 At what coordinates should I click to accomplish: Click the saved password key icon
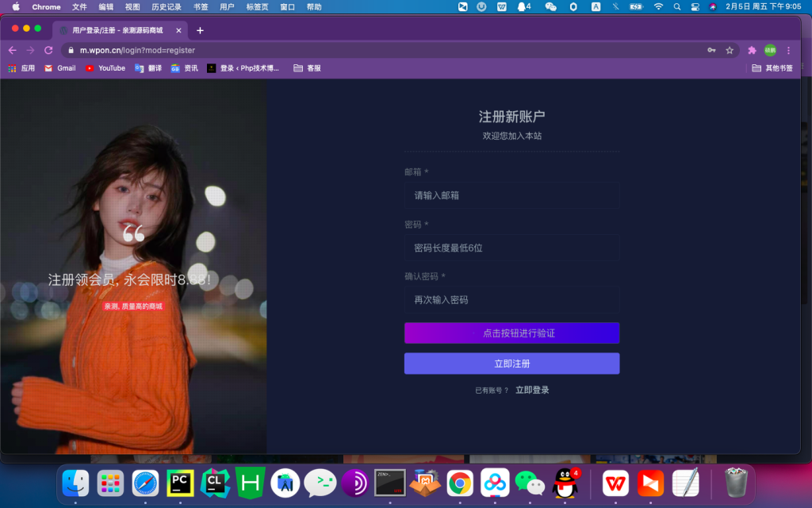pyautogui.click(x=711, y=50)
